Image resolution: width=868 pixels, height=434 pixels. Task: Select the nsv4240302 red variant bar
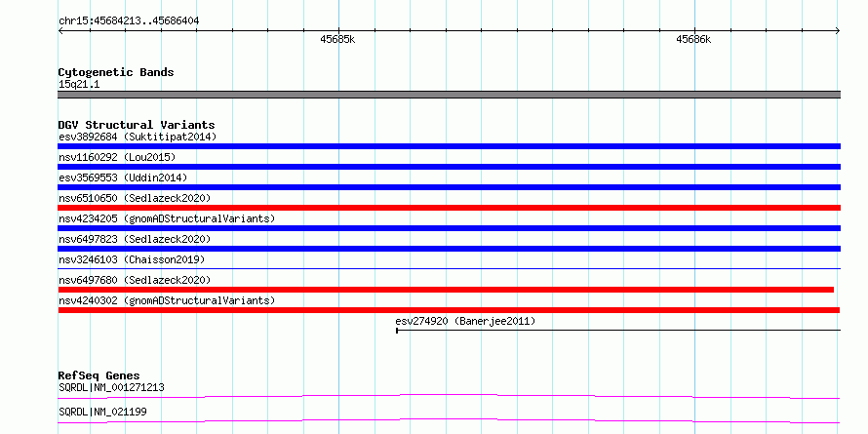(x=449, y=310)
